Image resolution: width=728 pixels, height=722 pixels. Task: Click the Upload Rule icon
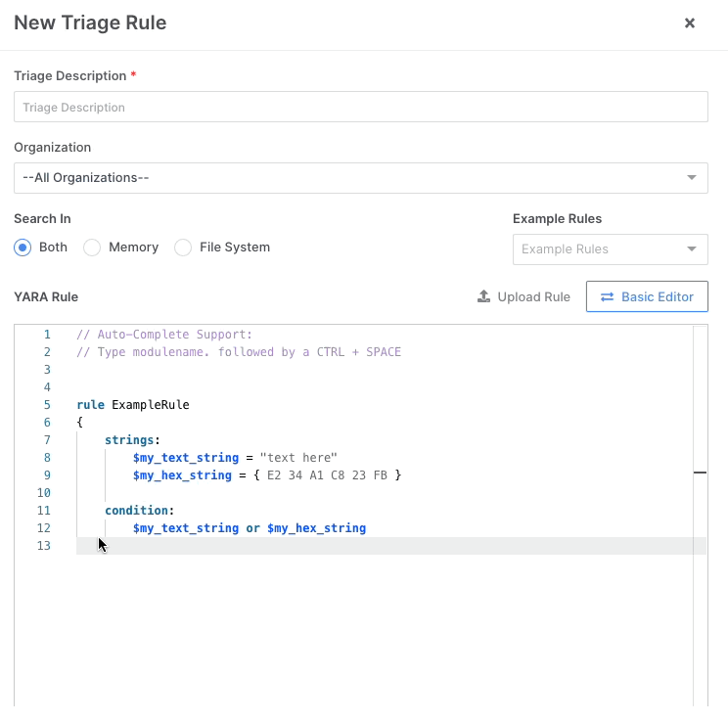pos(483,296)
